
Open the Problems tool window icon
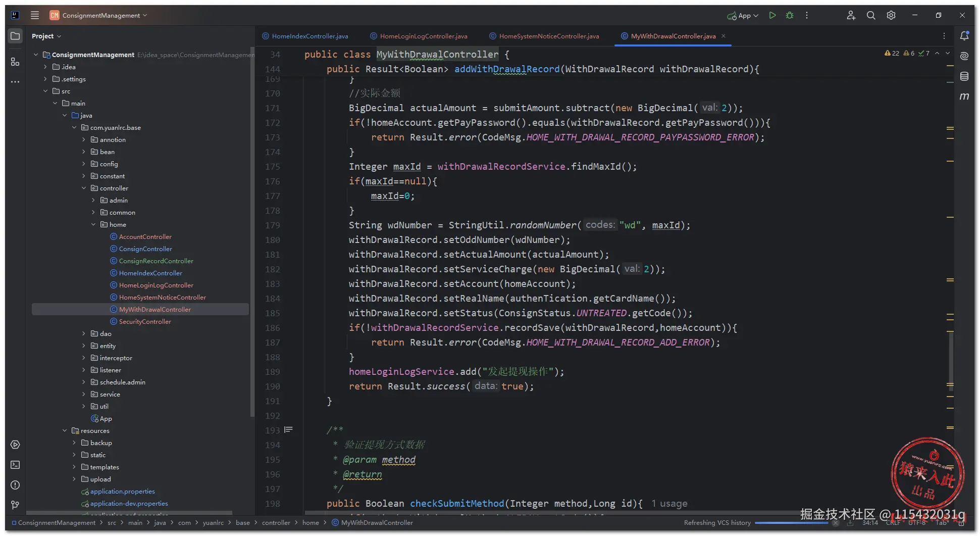15,485
